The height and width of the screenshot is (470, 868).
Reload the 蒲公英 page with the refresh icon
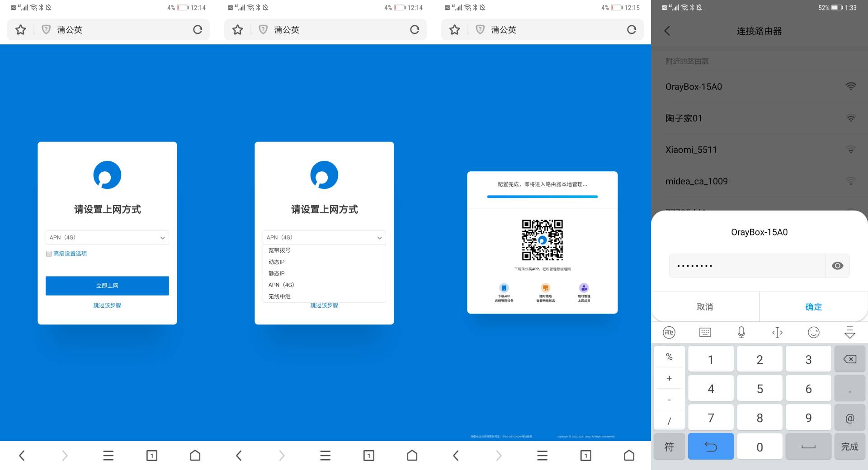coord(198,29)
